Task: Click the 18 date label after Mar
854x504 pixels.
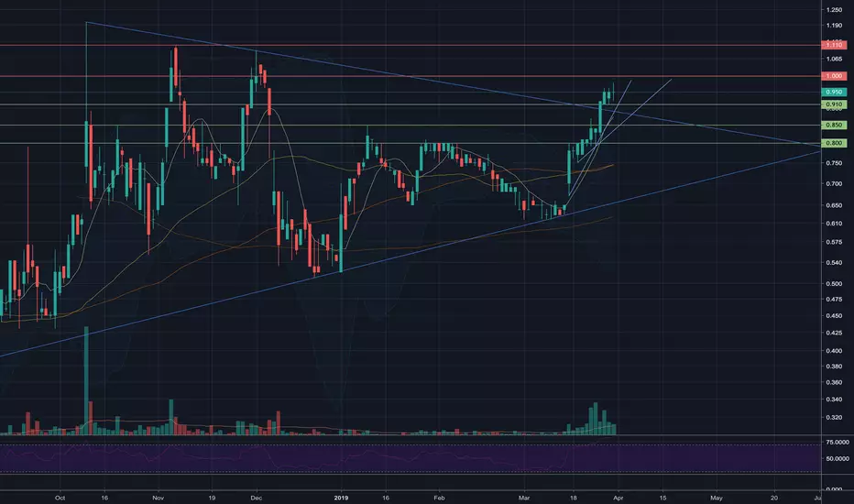Action: point(574,498)
